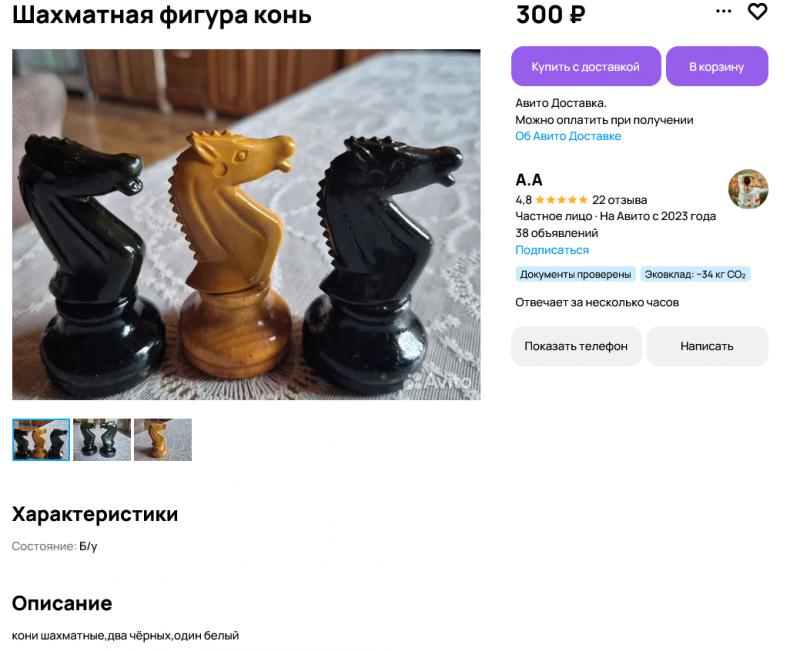The image size is (800, 651).
Task: Open seller name A.A profile
Action: [x=529, y=180]
